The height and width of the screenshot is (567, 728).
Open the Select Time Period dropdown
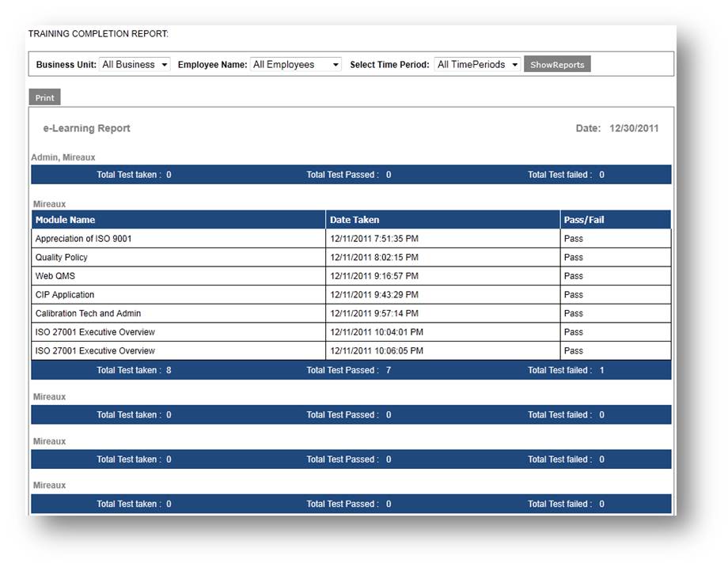[x=477, y=65]
